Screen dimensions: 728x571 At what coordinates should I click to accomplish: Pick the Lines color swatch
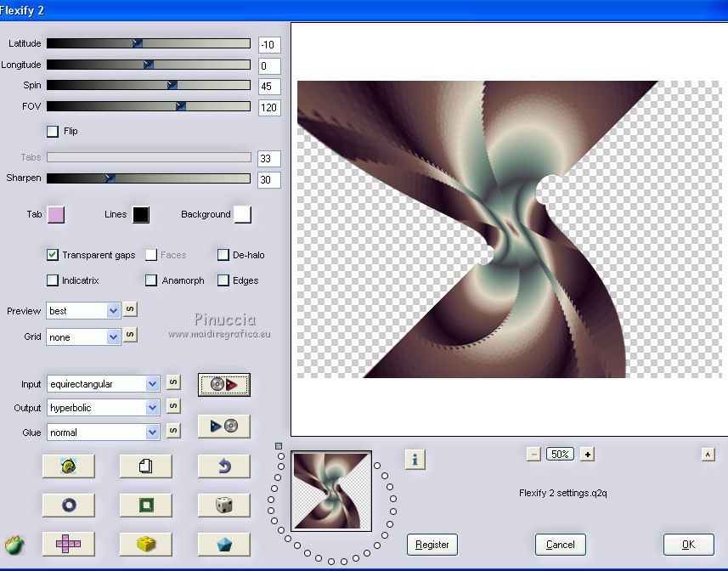pos(141,215)
